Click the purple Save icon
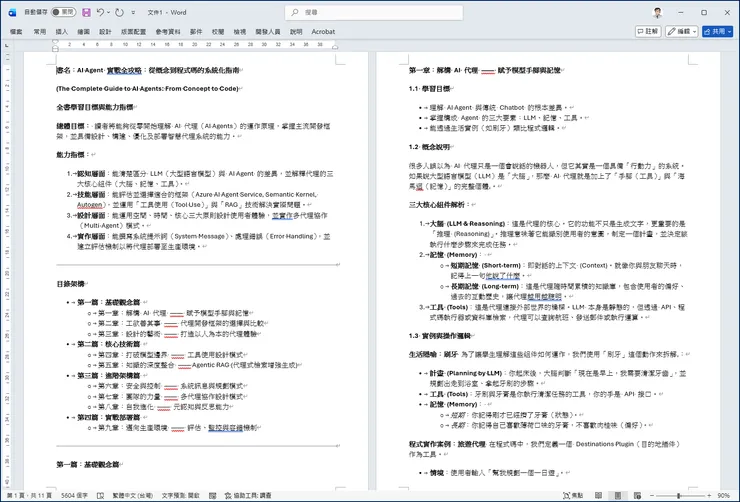The height and width of the screenshot is (502, 740). tap(86, 12)
